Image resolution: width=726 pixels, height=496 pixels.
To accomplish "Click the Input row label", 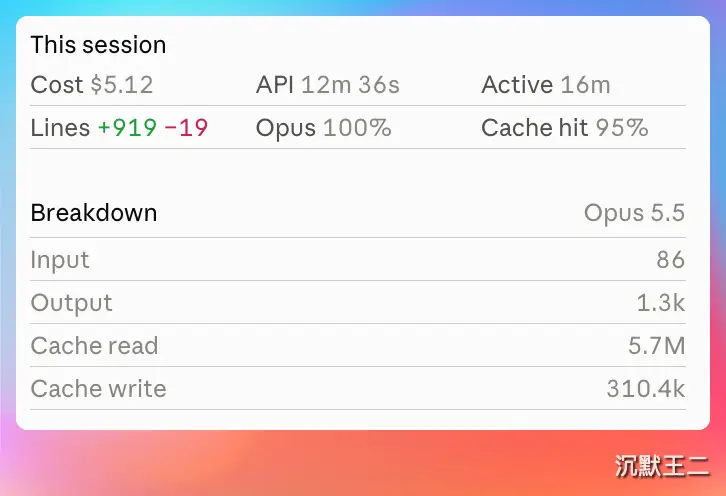I will (x=60, y=260).
